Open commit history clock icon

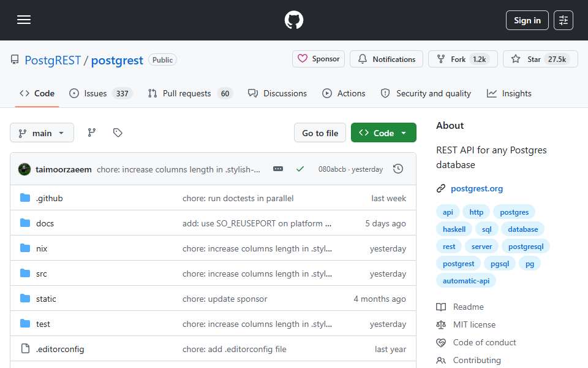click(x=398, y=169)
